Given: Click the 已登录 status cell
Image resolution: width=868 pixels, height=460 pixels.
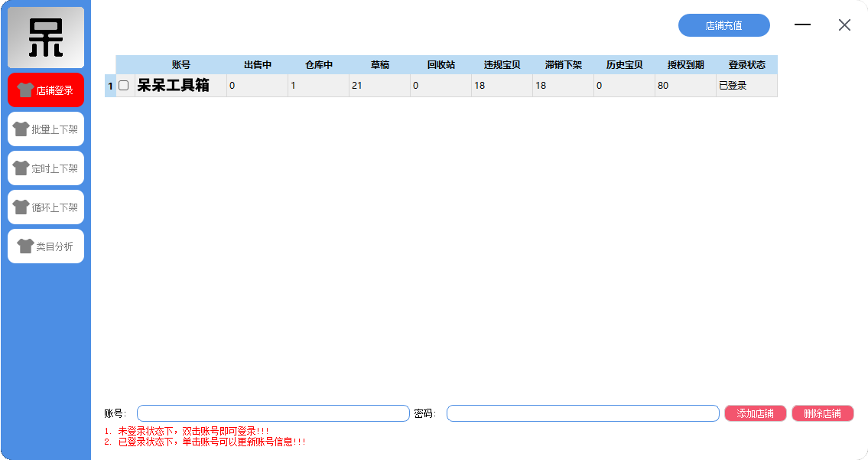Looking at the screenshot, I should (x=746, y=86).
